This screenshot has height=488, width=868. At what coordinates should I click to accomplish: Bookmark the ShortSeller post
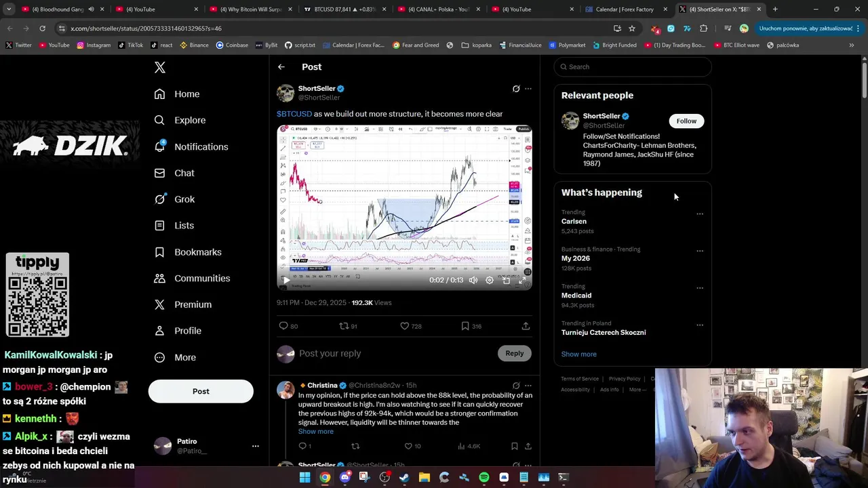pyautogui.click(x=465, y=326)
